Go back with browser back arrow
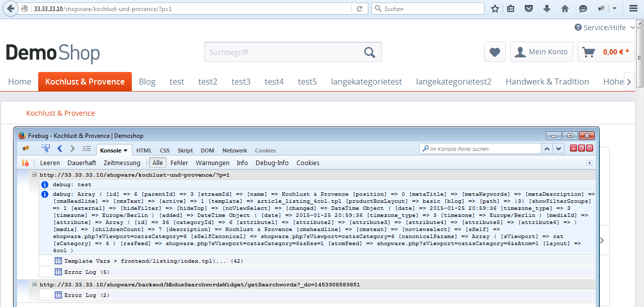644x307 pixels. click(11, 9)
